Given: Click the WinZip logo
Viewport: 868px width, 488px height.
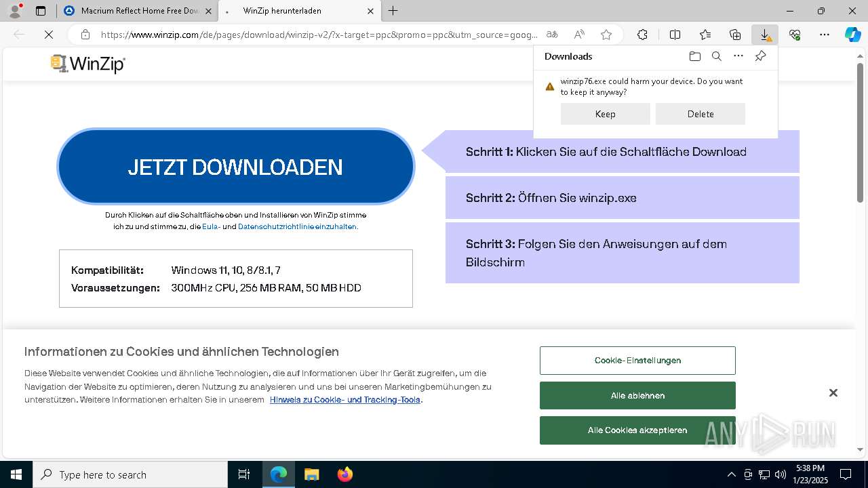Looking at the screenshot, I should click(88, 64).
